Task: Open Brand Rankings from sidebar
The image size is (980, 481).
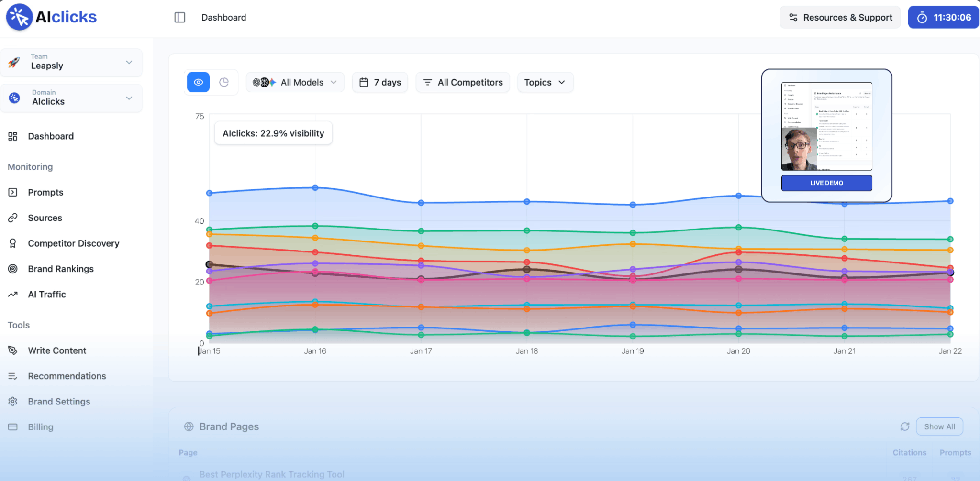Action: [x=61, y=269]
